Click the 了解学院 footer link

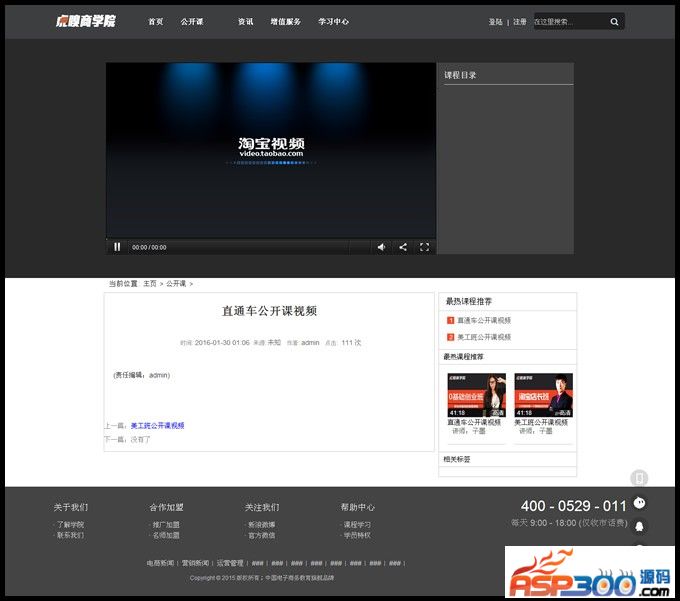pyautogui.click(x=70, y=525)
